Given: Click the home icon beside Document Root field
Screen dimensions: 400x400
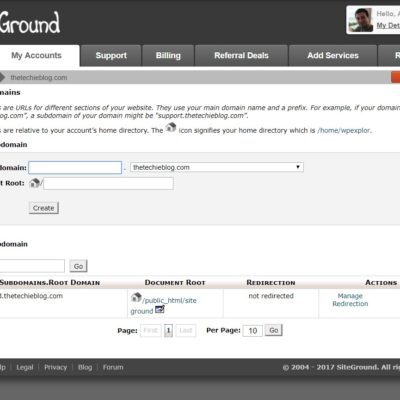Looking at the screenshot, I should [35, 183].
